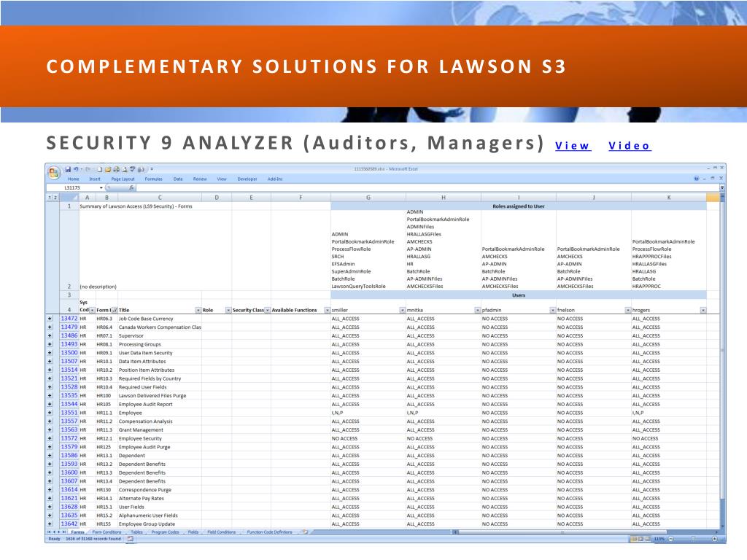Switch to the Field Conditions sheet tab

220,532
